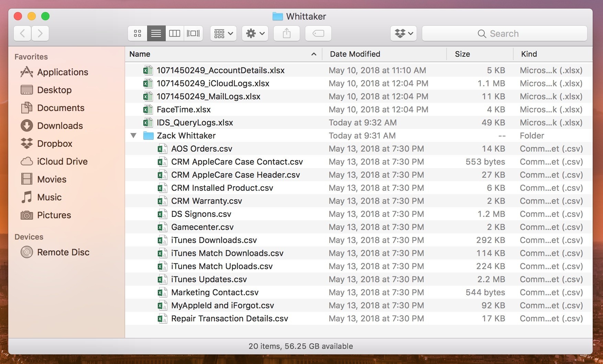Sort by the Name column header
The width and height of the screenshot is (603, 364).
tap(223, 54)
